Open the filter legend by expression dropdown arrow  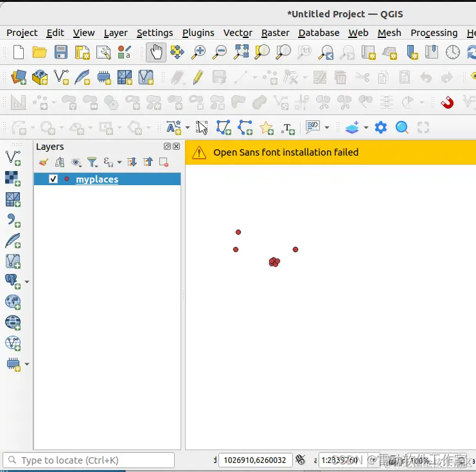point(119,162)
